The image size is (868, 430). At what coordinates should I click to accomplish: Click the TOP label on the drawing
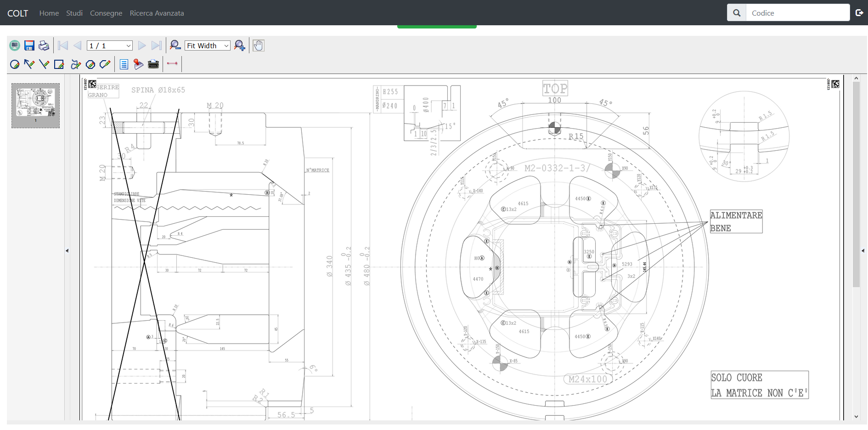pos(555,88)
